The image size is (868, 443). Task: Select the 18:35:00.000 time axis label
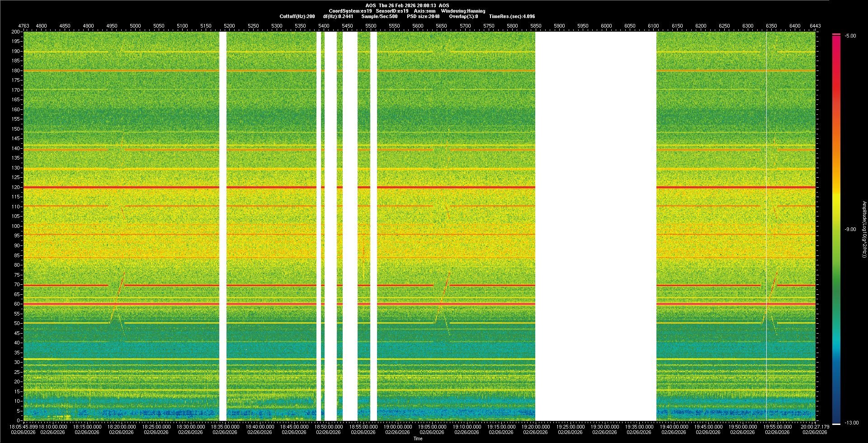point(225,426)
